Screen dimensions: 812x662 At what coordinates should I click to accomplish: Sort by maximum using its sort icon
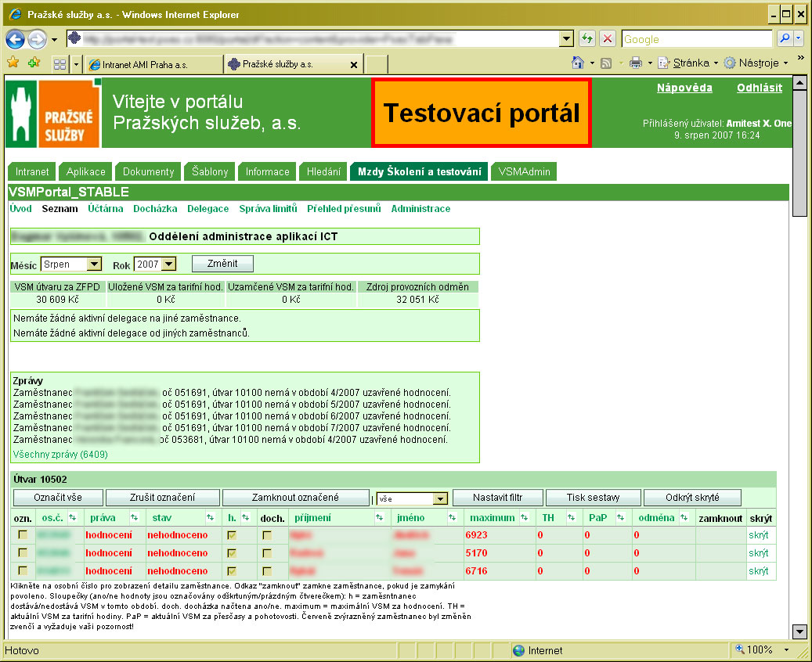coord(524,517)
